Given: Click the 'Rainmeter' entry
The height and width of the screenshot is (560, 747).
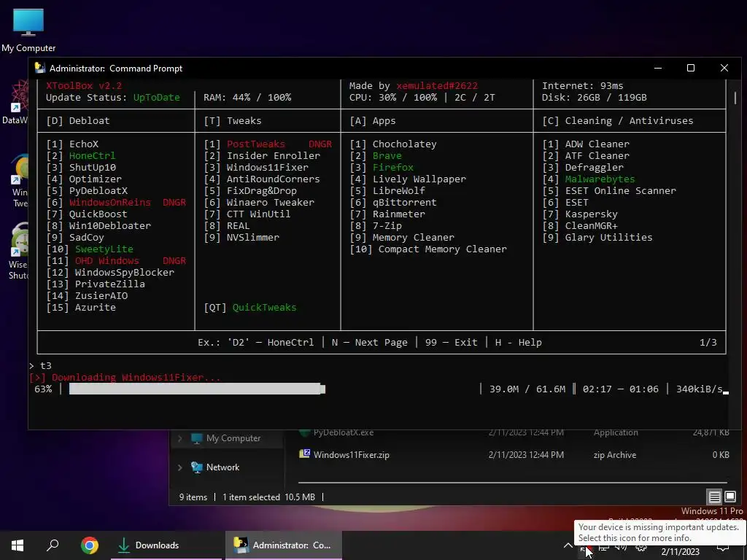Looking at the screenshot, I should pyautogui.click(x=399, y=214).
